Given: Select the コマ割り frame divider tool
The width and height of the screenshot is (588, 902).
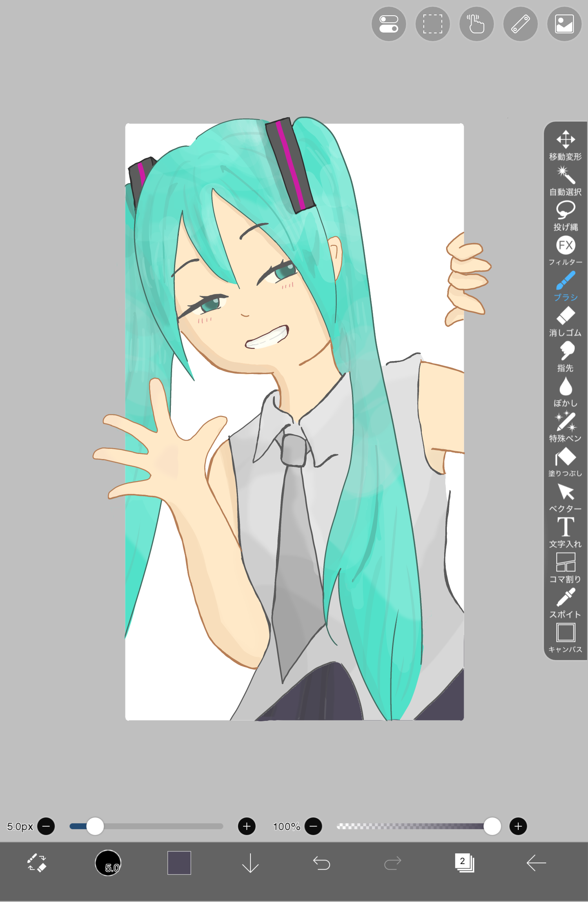Looking at the screenshot, I should (565, 568).
